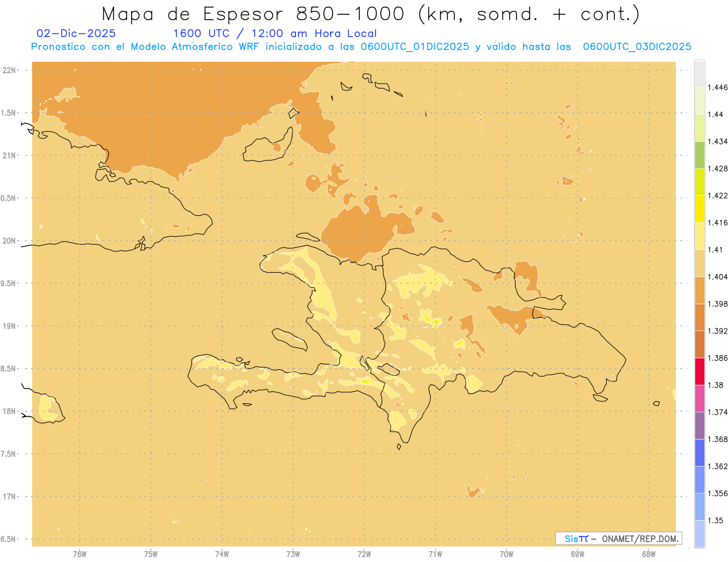
Task: Click the latitude axis label 7.5N
Action: (x=9, y=453)
